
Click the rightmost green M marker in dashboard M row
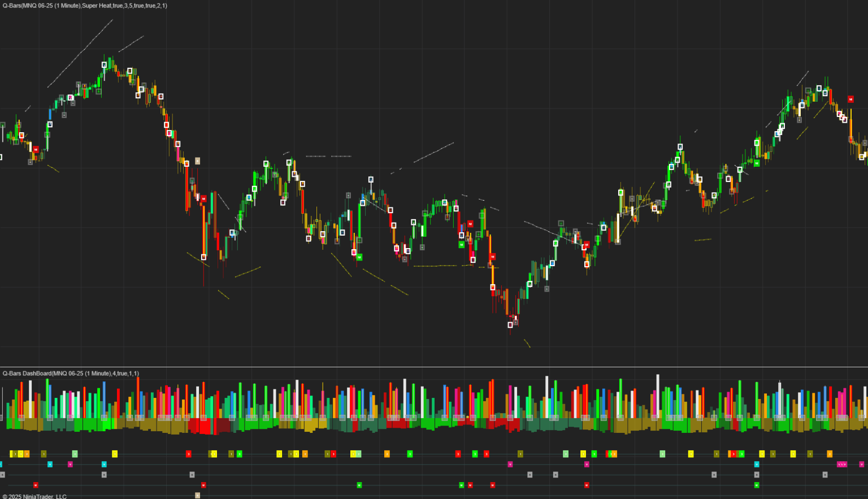(x=757, y=485)
